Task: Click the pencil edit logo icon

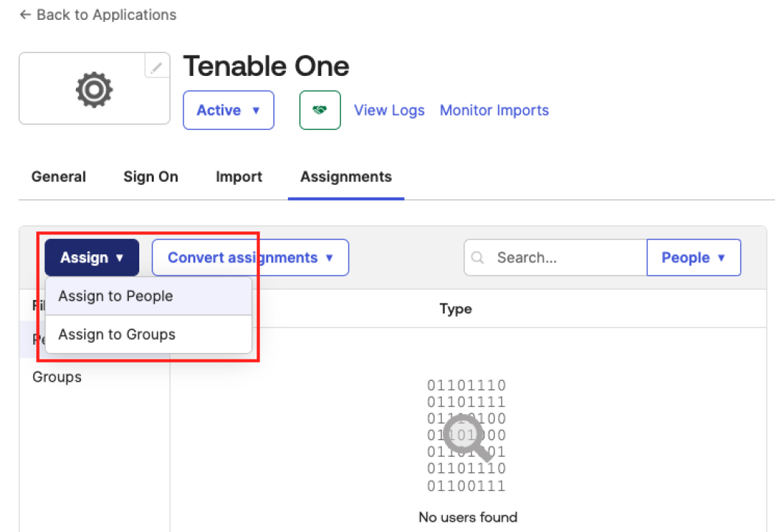Action: pyautogui.click(x=156, y=68)
